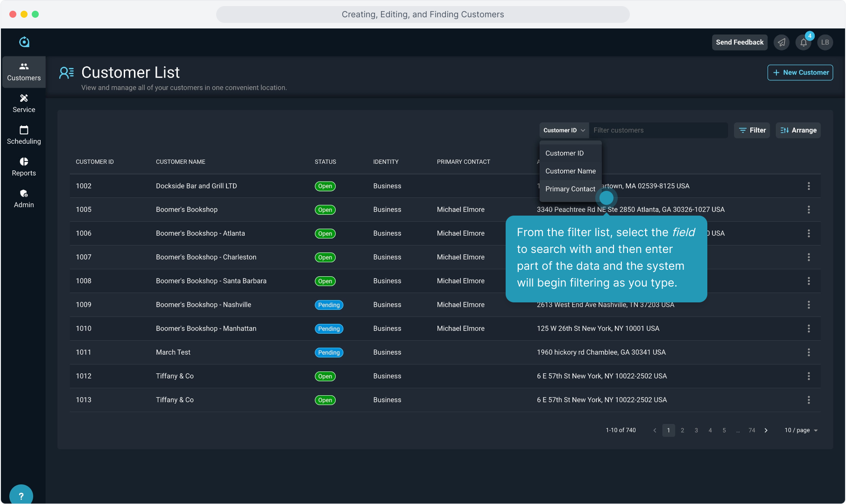Expand the Customer ID filter field dropdown
This screenshot has height=504, width=846.
coord(564,130)
